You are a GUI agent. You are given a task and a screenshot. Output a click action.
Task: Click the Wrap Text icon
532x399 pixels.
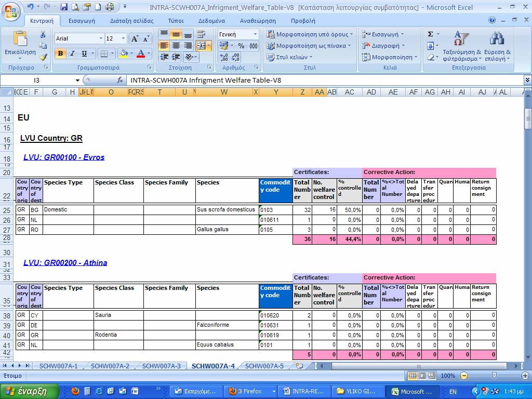pos(201,34)
